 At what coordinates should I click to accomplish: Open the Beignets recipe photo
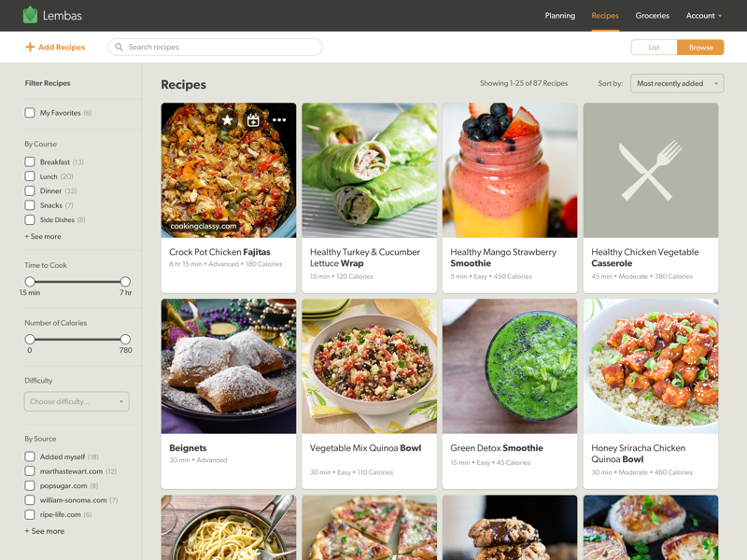(229, 366)
